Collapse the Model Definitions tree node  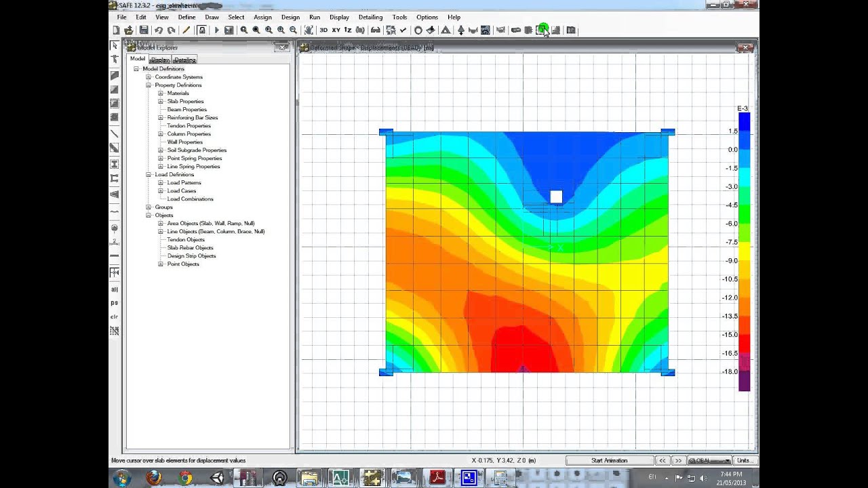tap(136, 69)
